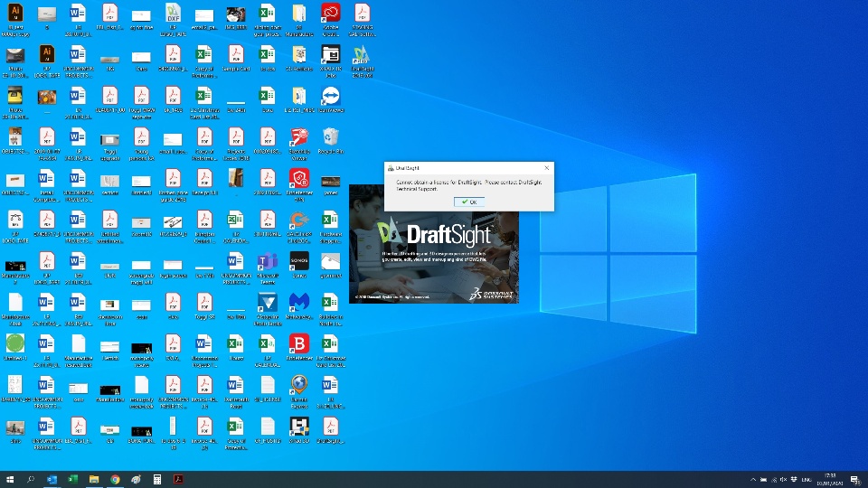Click OK in the DraftSight license error dialog
The height and width of the screenshot is (488, 868).
(469, 202)
